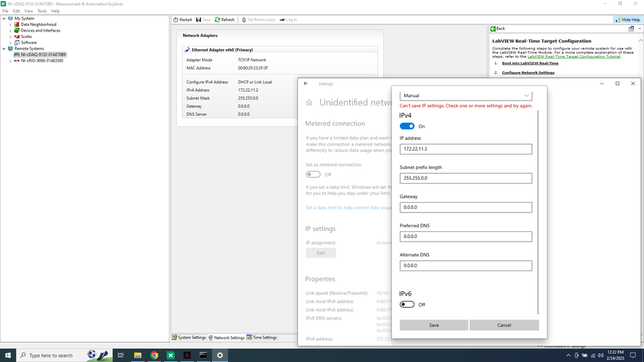Image resolution: width=644 pixels, height=362 pixels.
Task: Click the Subnet prefix length field
Action: click(465, 178)
